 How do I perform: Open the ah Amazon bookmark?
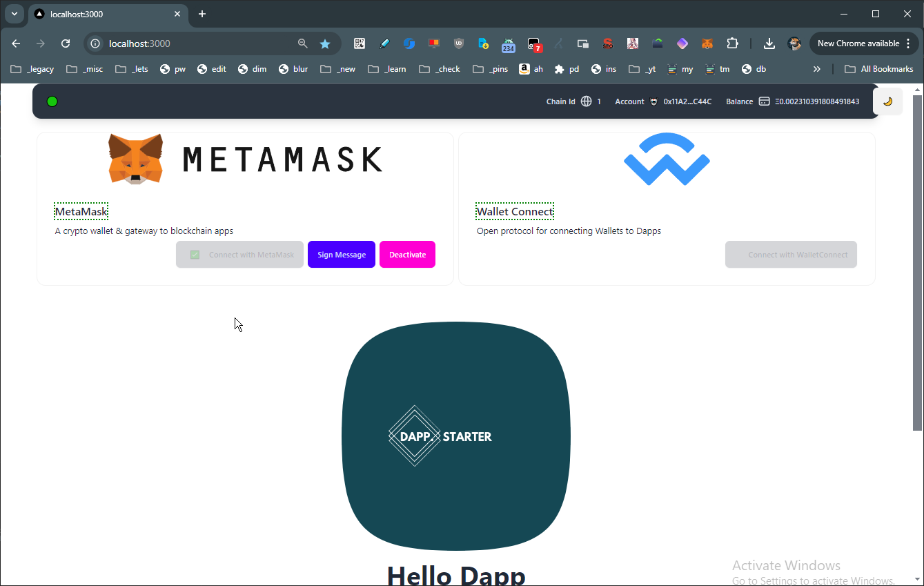(x=531, y=69)
